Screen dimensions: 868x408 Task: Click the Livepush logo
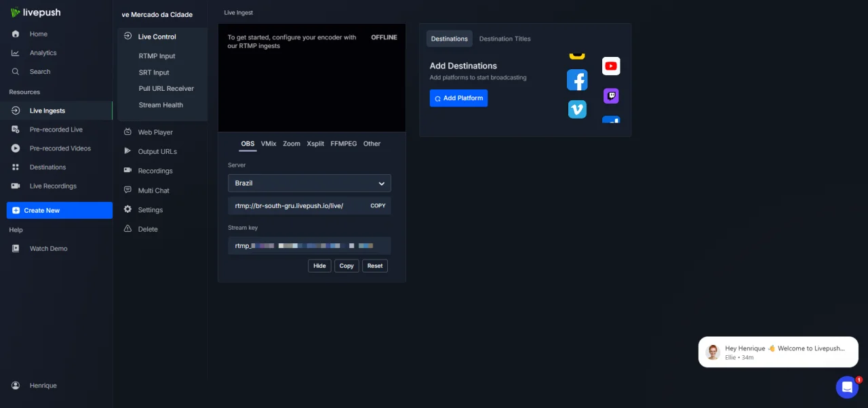(x=35, y=12)
